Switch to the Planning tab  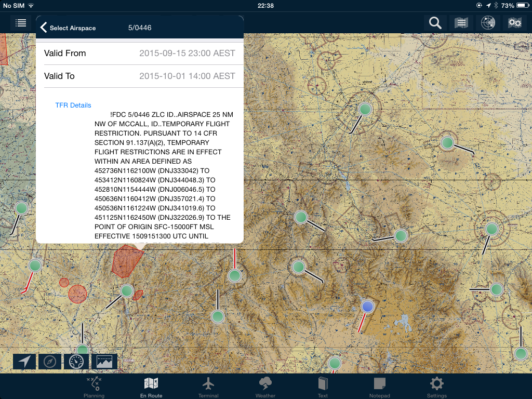pyautogui.click(x=94, y=387)
